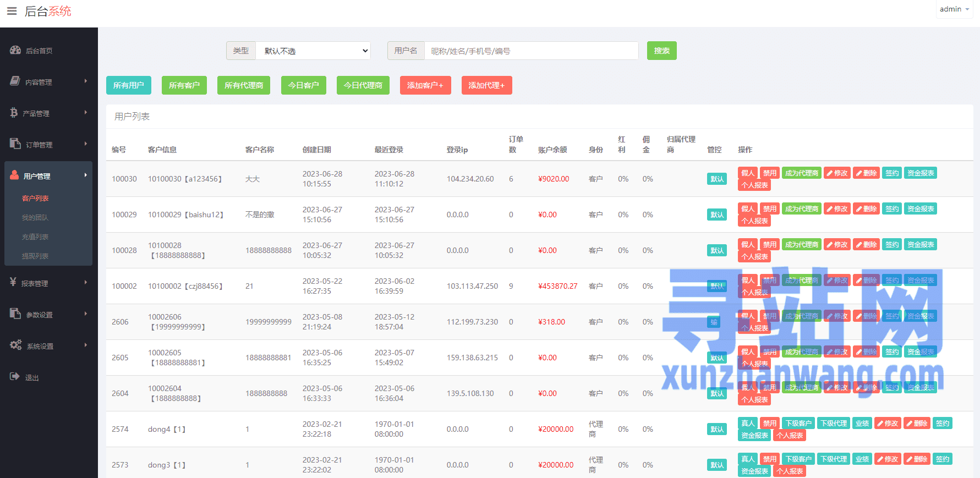This screenshot has height=478, width=980.
Task: Open 系统设置 from its gears icon
Action: pyautogui.click(x=16, y=345)
